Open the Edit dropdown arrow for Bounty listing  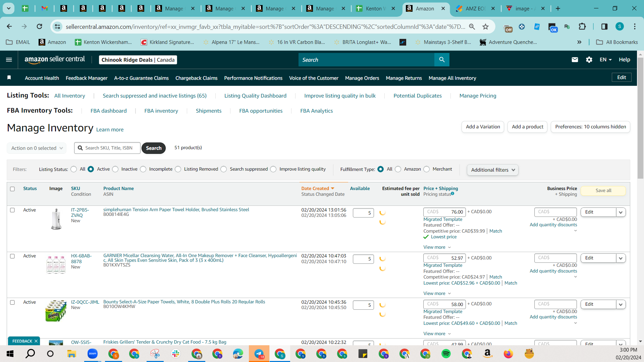pos(621,304)
